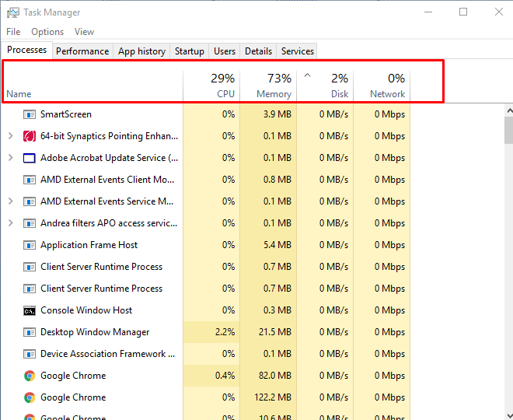Screen dimensions: 513x420
Task: Click the Chrome icon in the 82.0 MB row
Action: point(30,376)
